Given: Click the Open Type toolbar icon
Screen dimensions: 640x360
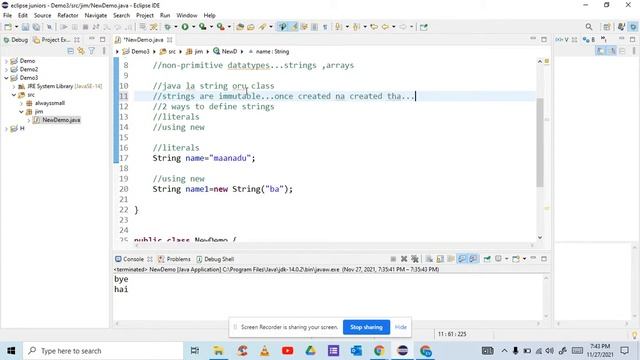Looking at the screenshot, I should [x=240, y=27].
